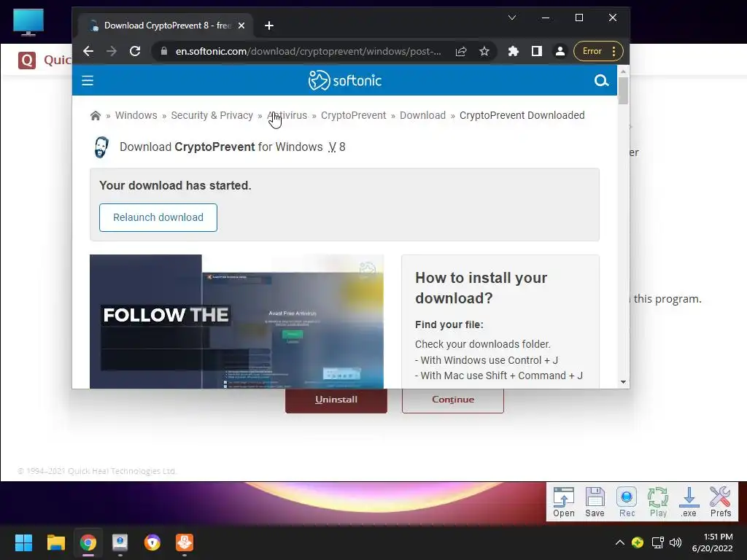
Task: Open the Windows Start menu
Action: 23,542
